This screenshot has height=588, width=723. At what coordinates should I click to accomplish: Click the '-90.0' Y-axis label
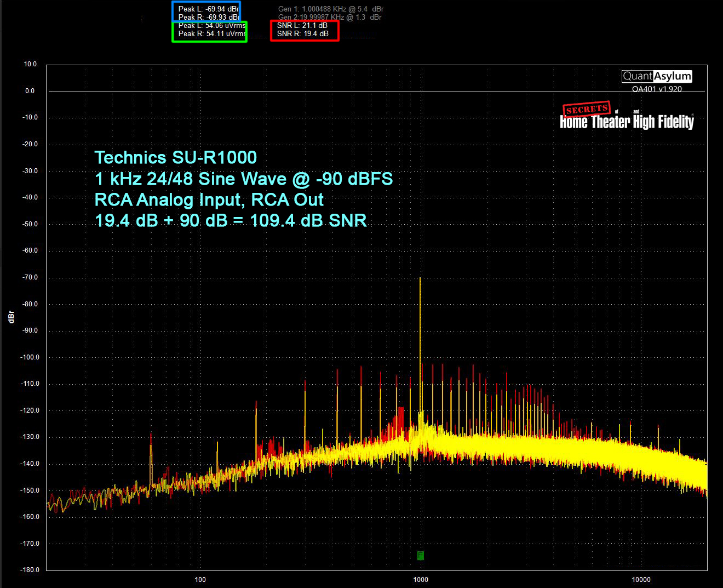pos(30,330)
